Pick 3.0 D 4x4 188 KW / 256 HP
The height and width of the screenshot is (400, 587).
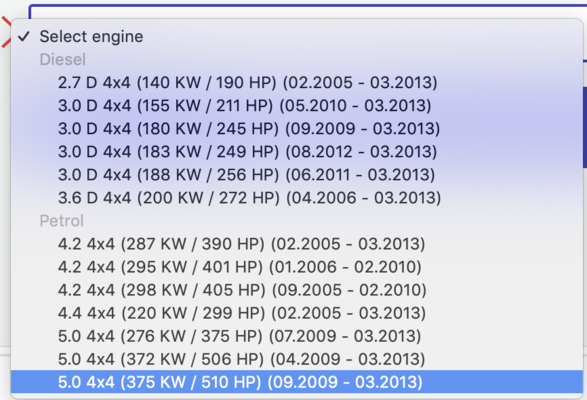[297, 175]
